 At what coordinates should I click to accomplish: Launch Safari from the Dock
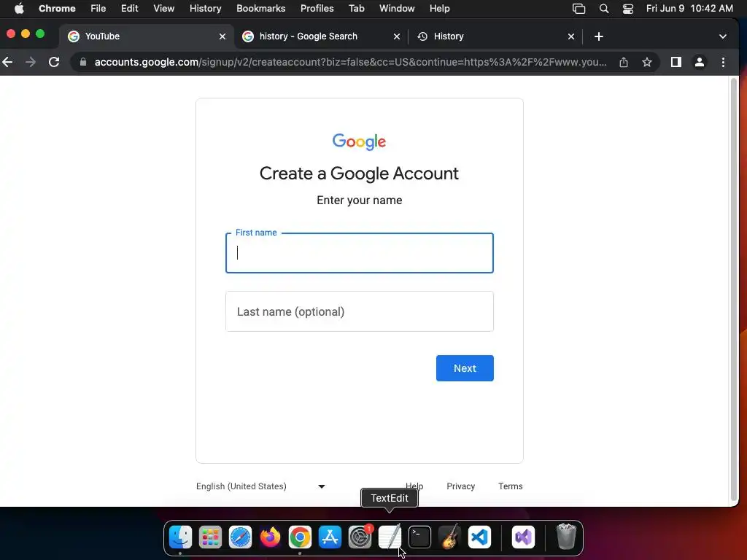pyautogui.click(x=240, y=537)
